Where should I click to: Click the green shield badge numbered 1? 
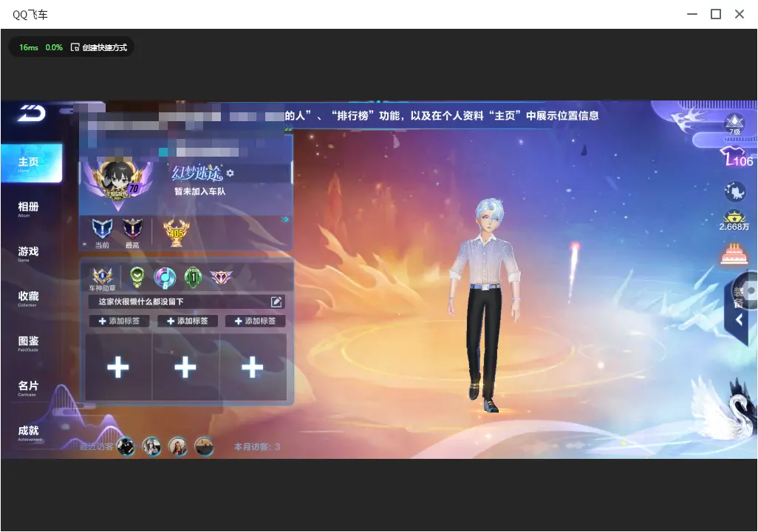tap(193, 278)
